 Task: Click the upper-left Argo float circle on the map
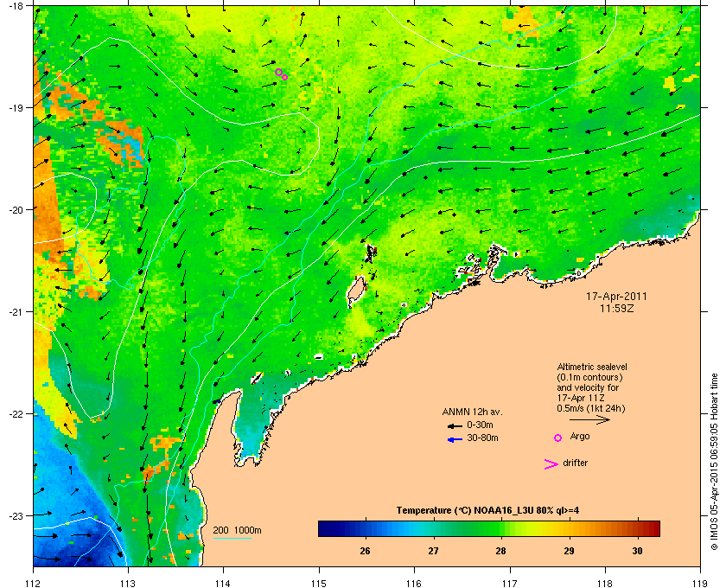[x=278, y=72]
